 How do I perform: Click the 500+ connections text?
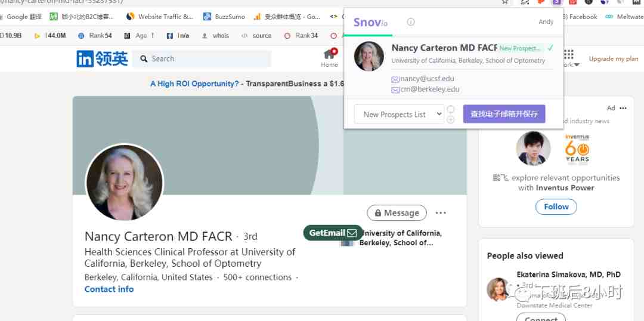(258, 277)
